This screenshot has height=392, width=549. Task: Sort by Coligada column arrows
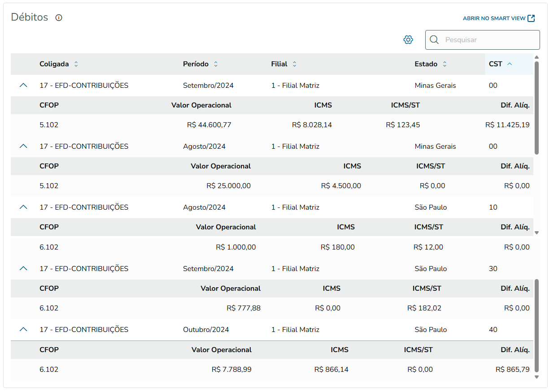point(76,64)
